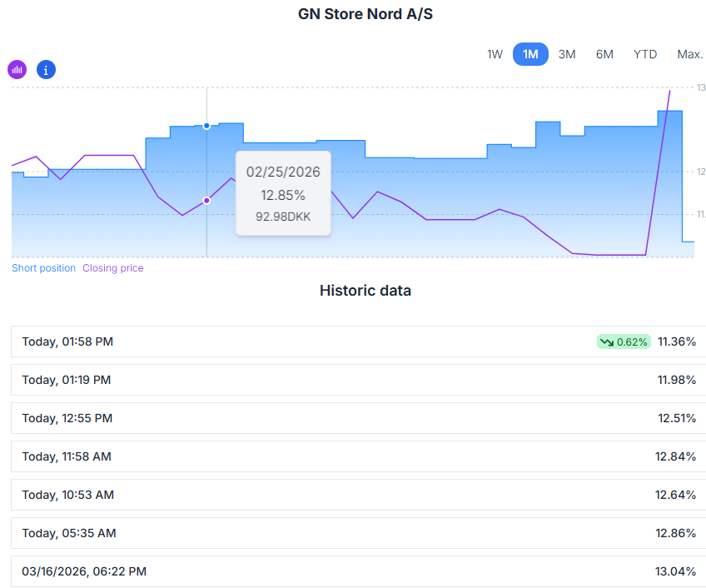This screenshot has width=706, height=588.
Task: Click the blue short position chart marker
Action: click(206, 126)
